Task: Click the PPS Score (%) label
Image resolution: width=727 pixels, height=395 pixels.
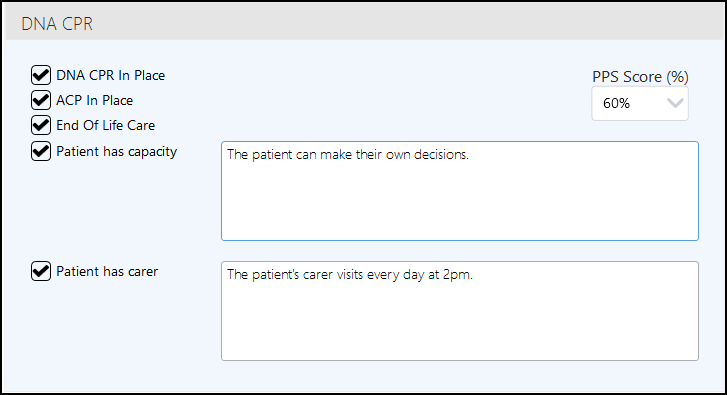Action: [640, 76]
